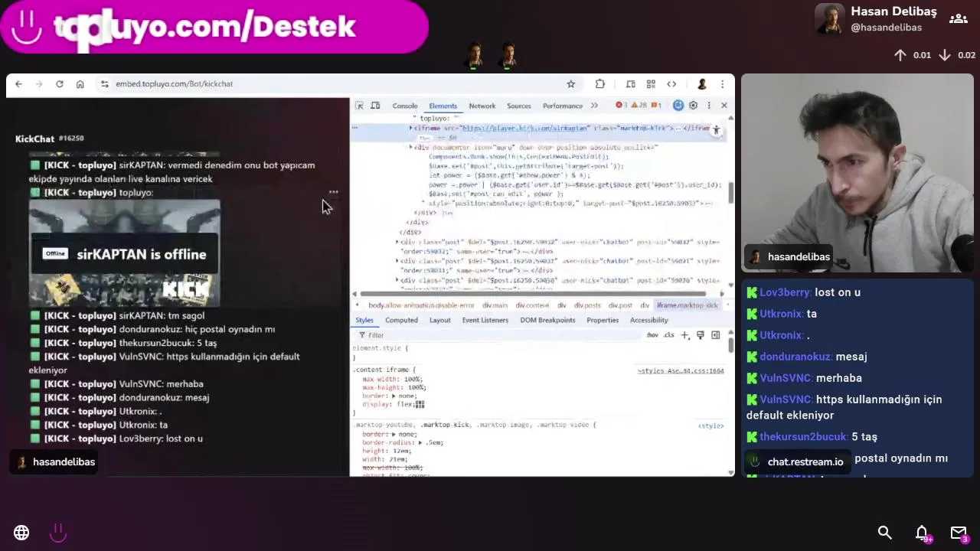This screenshot has height=551, width=980.
Task: Open the DOM Breakpoints tab
Action: [547, 320]
